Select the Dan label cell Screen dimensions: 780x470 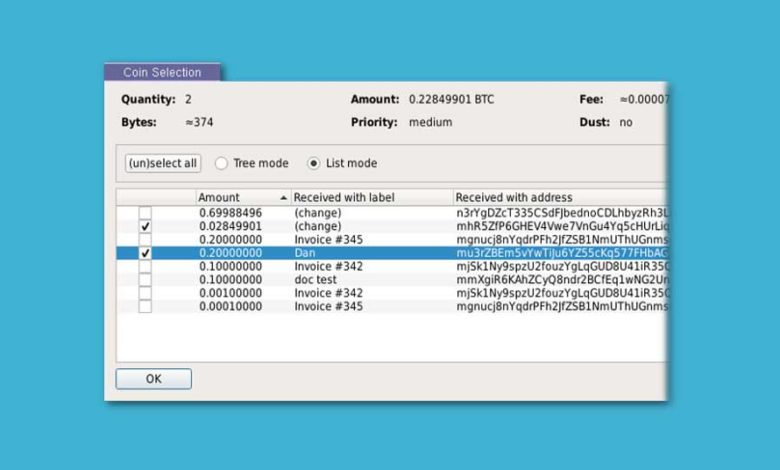click(305, 254)
